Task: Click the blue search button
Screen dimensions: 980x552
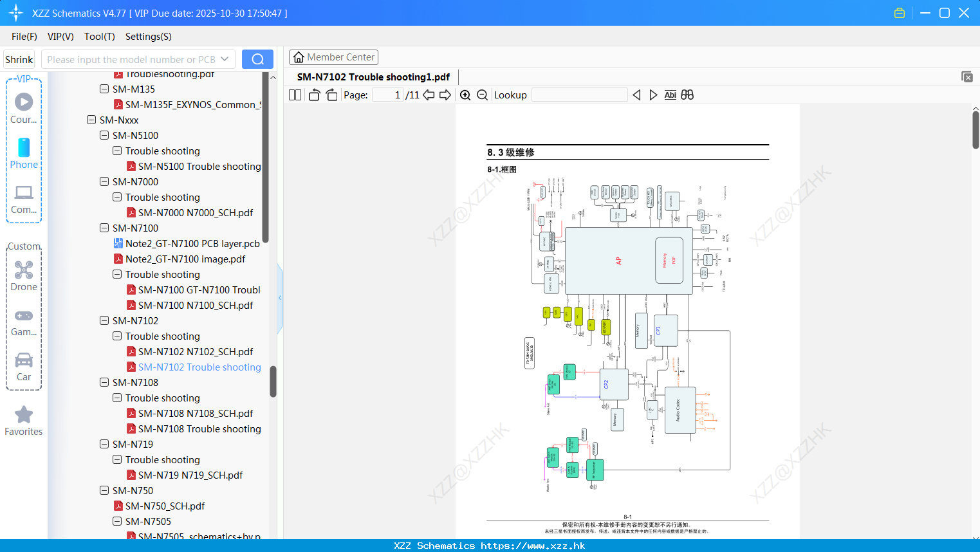Action: [257, 59]
